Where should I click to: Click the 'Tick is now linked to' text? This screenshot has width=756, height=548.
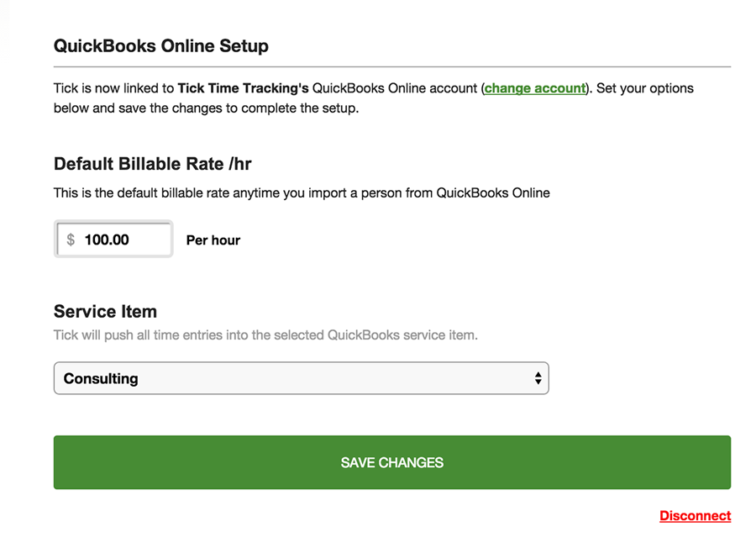click(x=113, y=88)
